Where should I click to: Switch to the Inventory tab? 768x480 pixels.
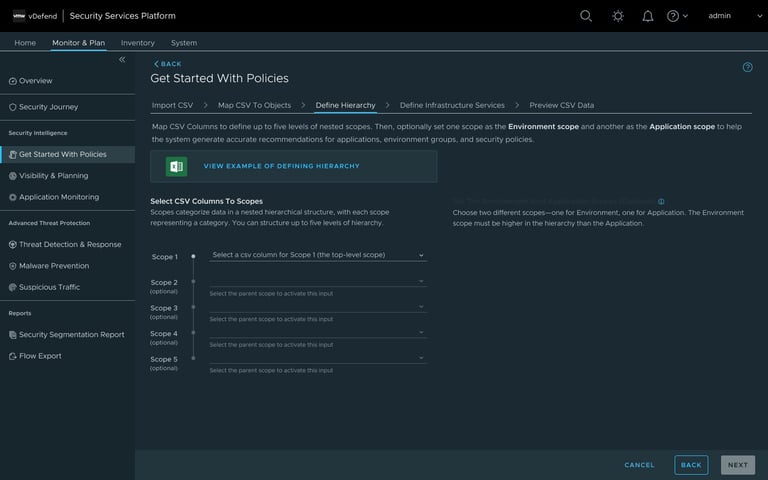tap(138, 43)
